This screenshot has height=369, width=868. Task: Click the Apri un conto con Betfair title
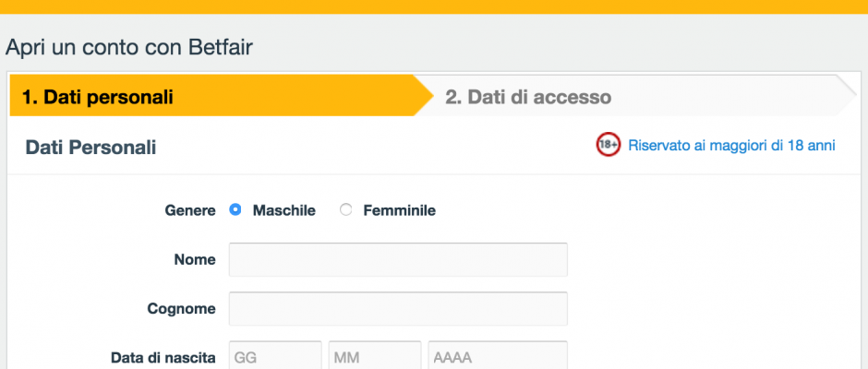(128, 48)
